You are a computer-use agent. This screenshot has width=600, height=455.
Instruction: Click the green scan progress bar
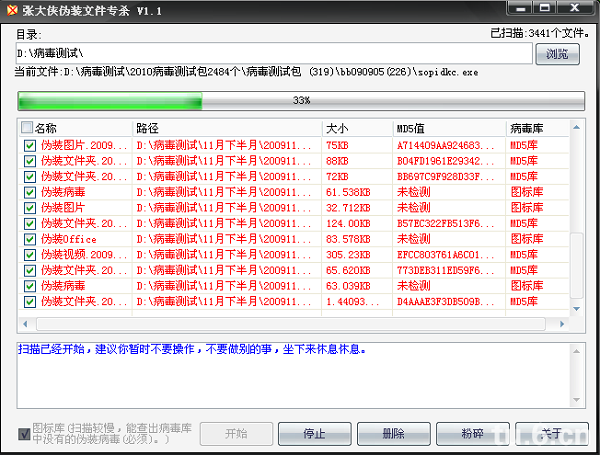(300, 101)
